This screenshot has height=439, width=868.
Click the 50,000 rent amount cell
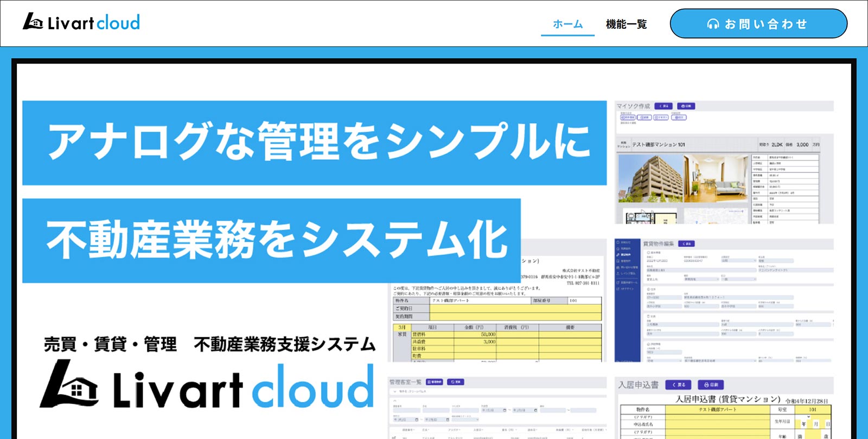(x=474, y=335)
